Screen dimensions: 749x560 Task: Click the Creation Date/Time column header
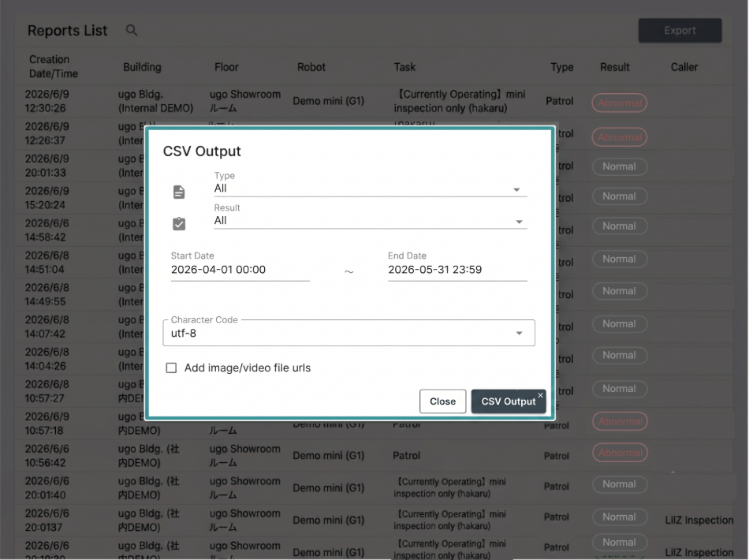pyautogui.click(x=53, y=66)
